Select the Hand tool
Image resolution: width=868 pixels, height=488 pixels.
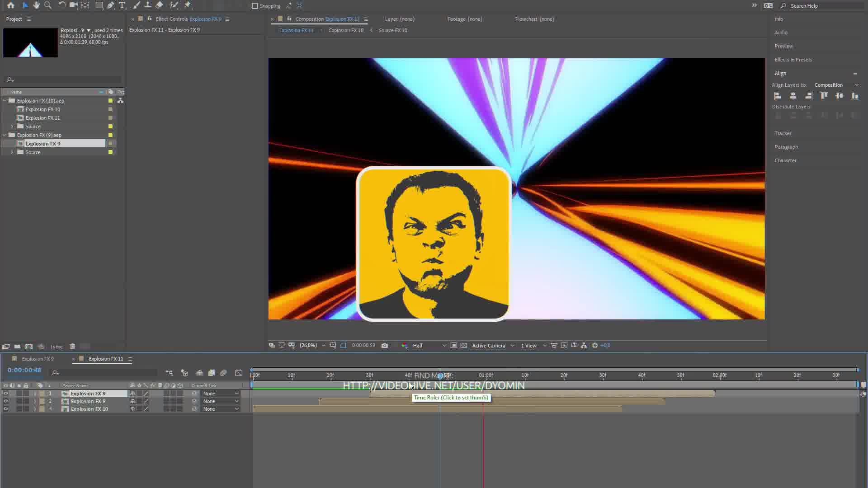point(36,5)
